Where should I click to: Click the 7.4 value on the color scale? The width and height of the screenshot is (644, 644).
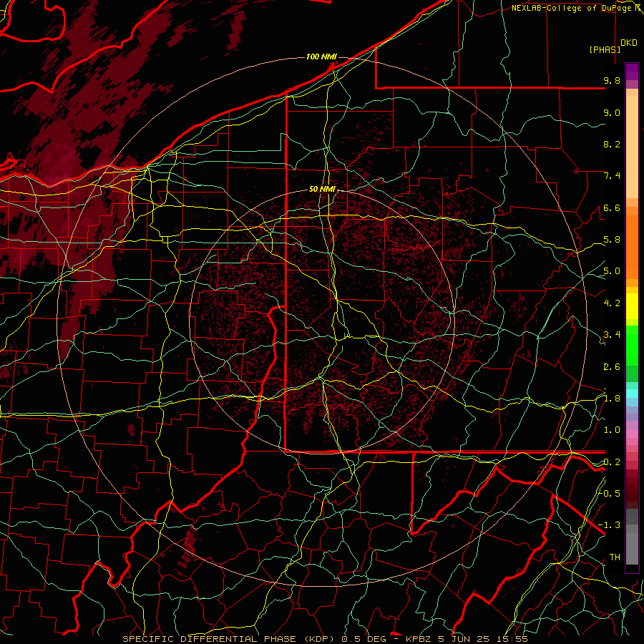[612, 176]
